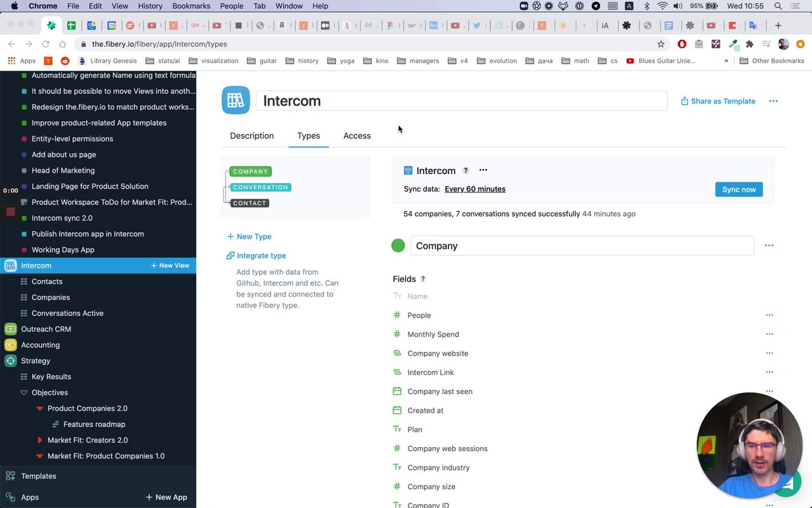This screenshot has width=812, height=508.
Task: Click the Apps icon at sidebar bottom
Action: pos(10,497)
